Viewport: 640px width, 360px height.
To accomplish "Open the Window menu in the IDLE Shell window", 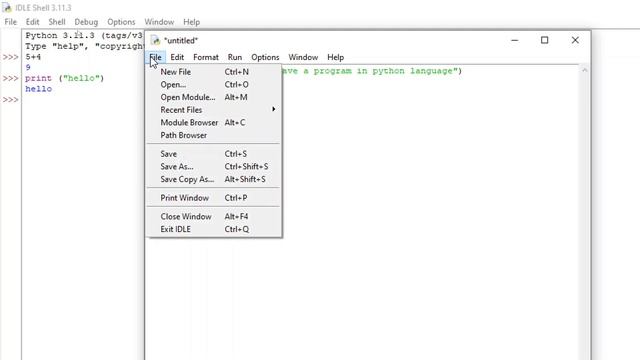I will [159, 22].
